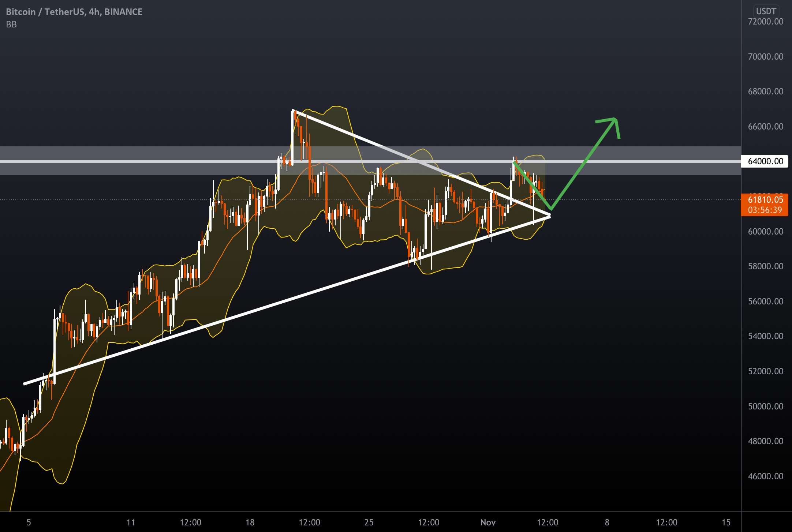
Task: Click the 18 date label on time axis
Action: click(250, 522)
